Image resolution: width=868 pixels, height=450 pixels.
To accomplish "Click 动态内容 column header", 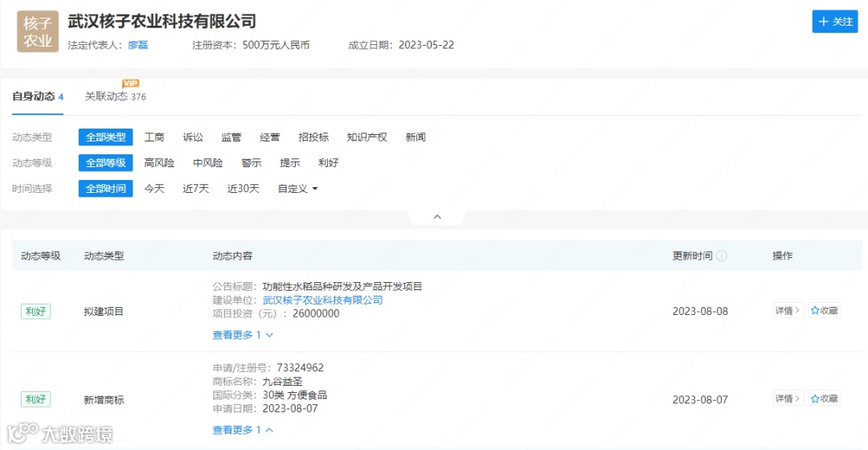I will [x=232, y=256].
